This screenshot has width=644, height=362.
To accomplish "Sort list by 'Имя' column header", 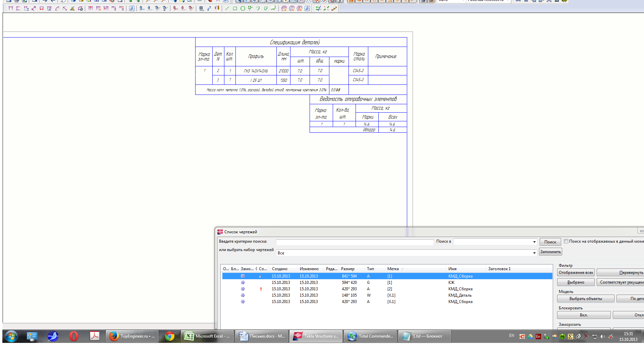I will point(452,269).
